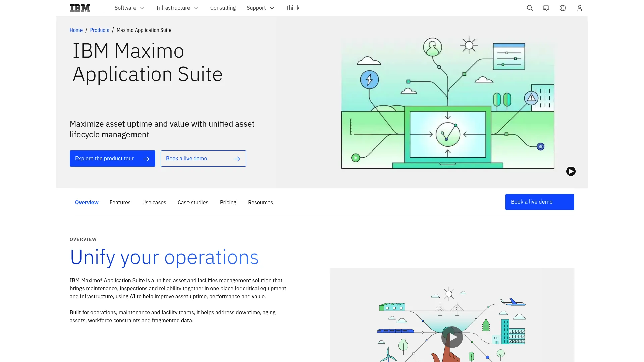Play the Unify your operations video

point(452,337)
